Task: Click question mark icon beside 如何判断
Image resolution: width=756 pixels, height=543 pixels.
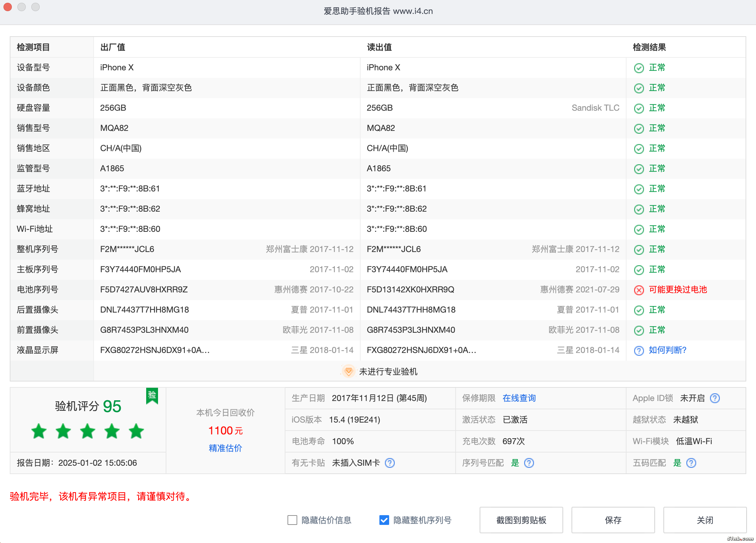Action: pos(639,351)
